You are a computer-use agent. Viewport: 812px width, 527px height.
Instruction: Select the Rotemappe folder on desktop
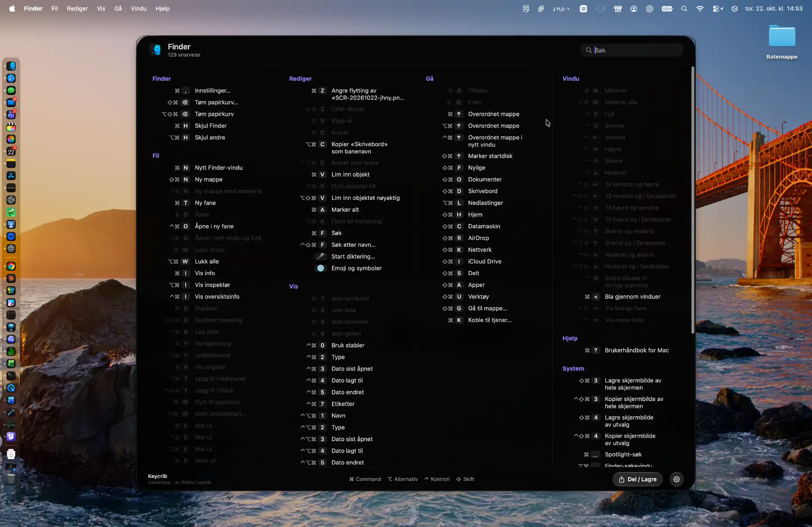click(x=782, y=41)
